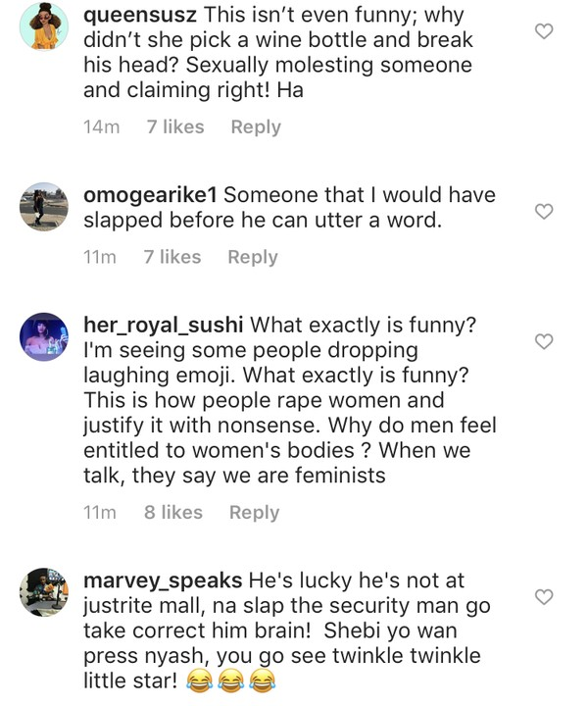Open queensusz's profile picture
This screenshot has height=706, width=588.
tap(44, 26)
